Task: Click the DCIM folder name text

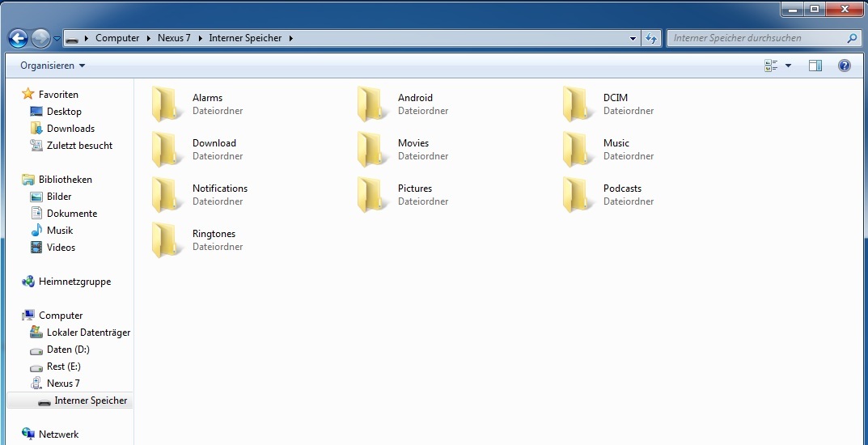Action: point(616,97)
